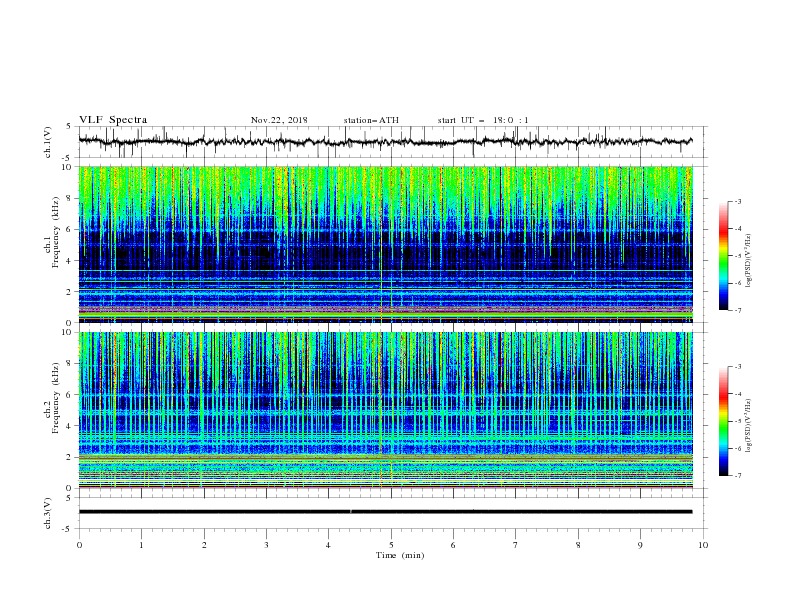Click time axis tick label '10'
Viewport: 792px width, 612px height.
[x=703, y=545]
